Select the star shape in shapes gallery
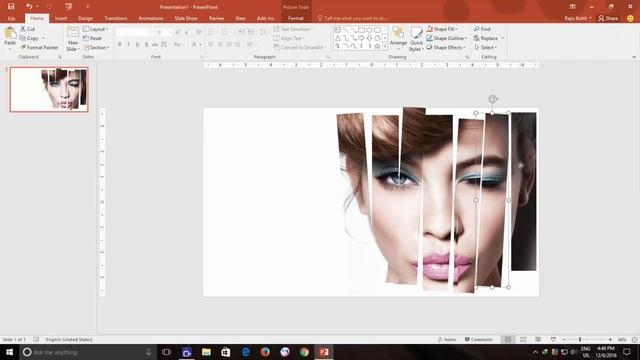Image resolution: width=640 pixels, height=360 pixels. pos(377,46)
